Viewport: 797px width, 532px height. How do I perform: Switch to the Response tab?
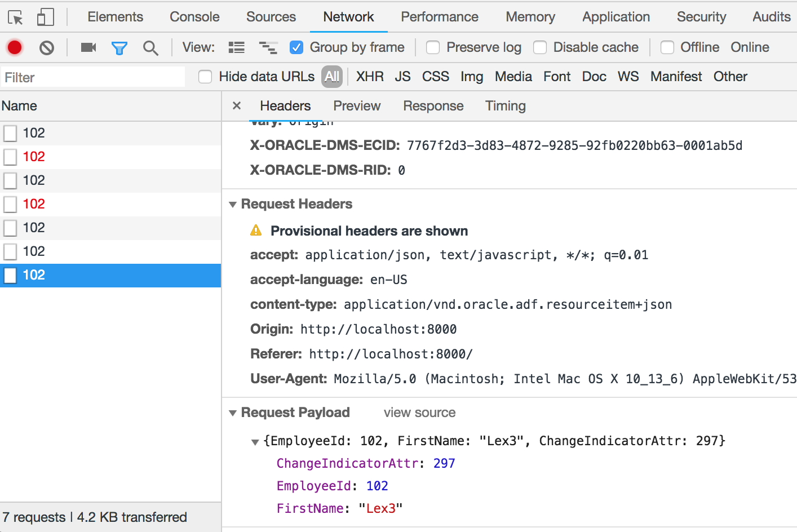point(433,106)
